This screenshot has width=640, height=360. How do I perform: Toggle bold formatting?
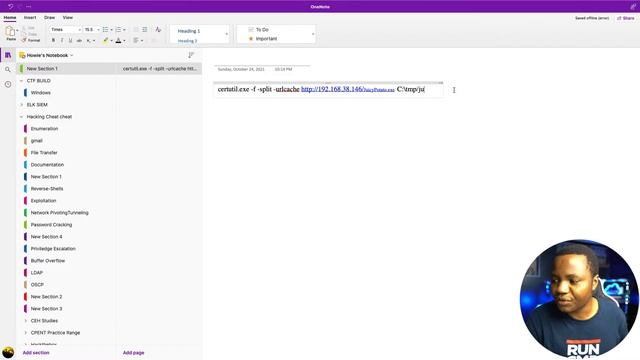click(x=53, y=40)
